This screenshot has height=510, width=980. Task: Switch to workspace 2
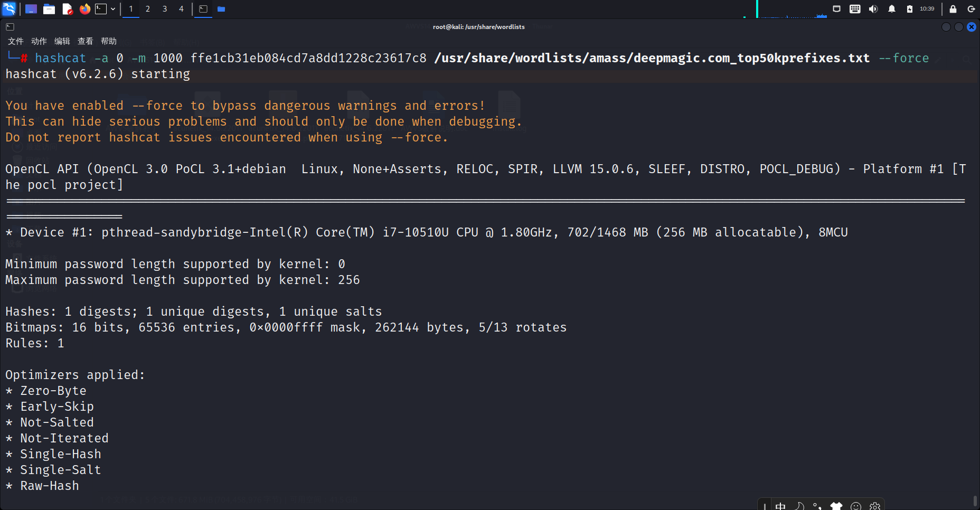point(148,9)
